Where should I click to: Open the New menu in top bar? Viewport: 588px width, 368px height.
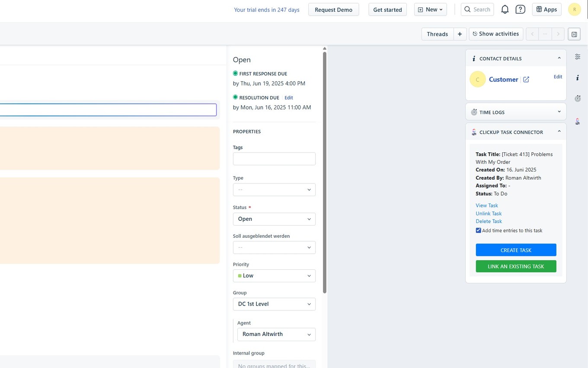coord(430,9)
